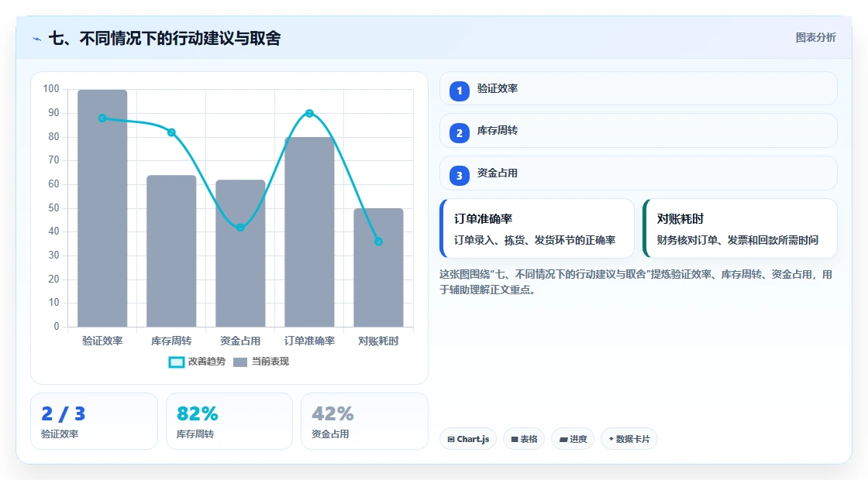
Task: Click the number 2 badge for 库存周转
Action: click(x=459, y=132)
